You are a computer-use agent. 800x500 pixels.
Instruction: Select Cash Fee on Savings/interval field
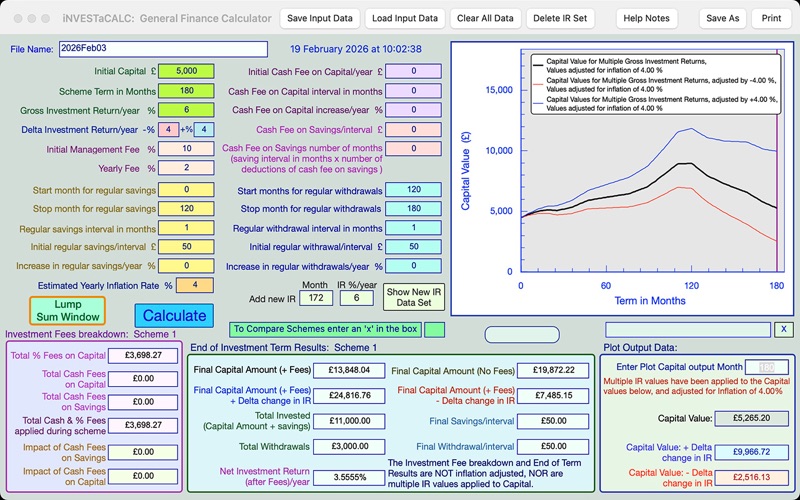[x=413, y=130]
